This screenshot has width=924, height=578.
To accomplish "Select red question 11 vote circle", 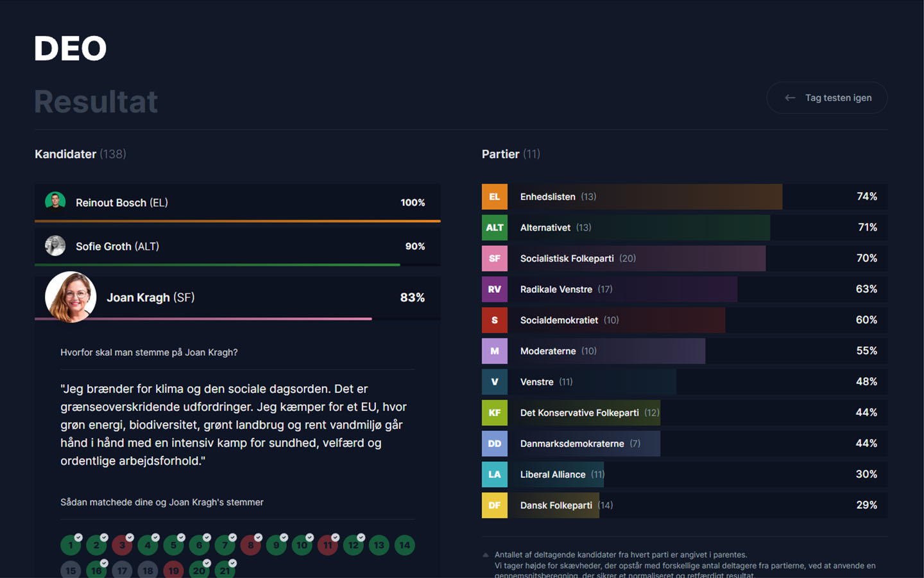I will click(327, 545).
